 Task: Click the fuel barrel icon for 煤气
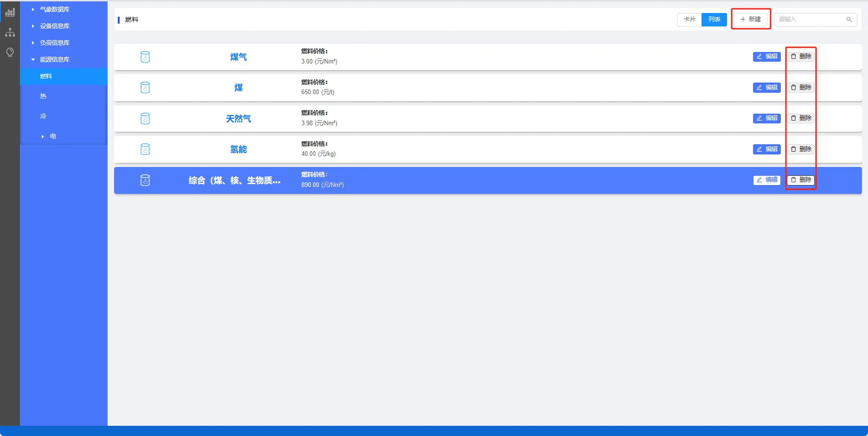[145, 57]
